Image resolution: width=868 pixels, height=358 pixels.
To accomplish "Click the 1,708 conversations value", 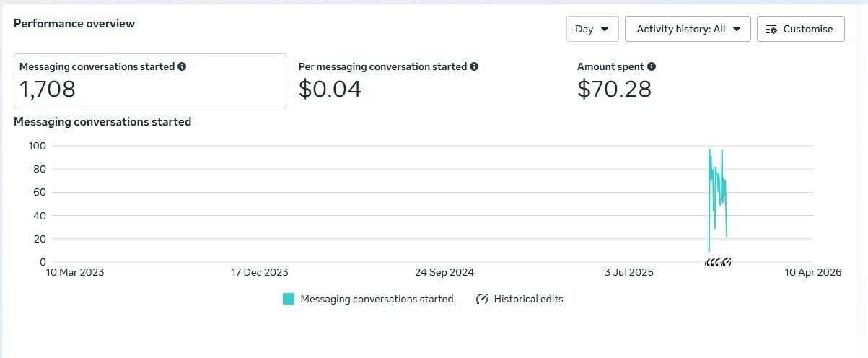I will (48, 89).
